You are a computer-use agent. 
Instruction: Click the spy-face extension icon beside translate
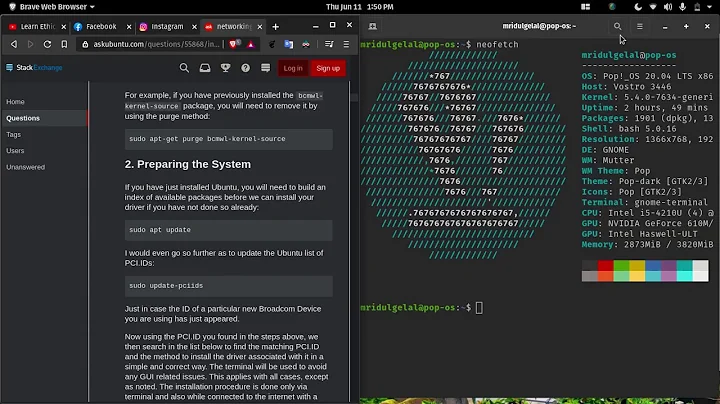tap(306, 45)
